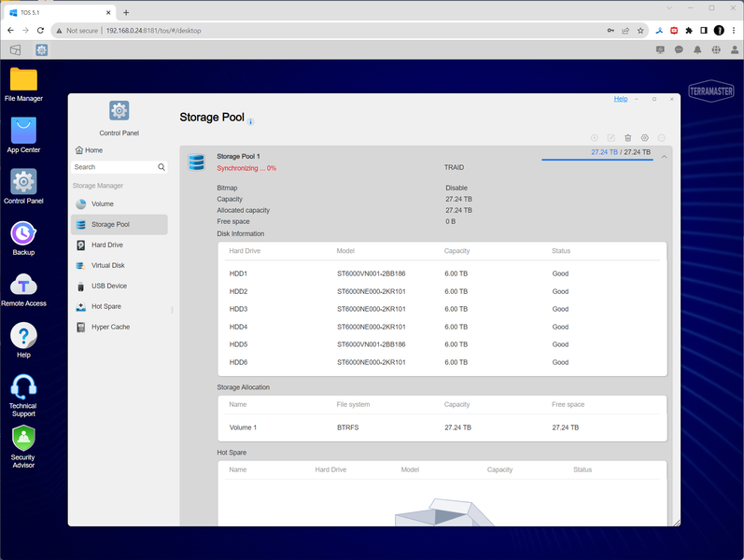Select Hot Spare in the sidebar
The height and width of the screenshot is (560, 744).
119,306
